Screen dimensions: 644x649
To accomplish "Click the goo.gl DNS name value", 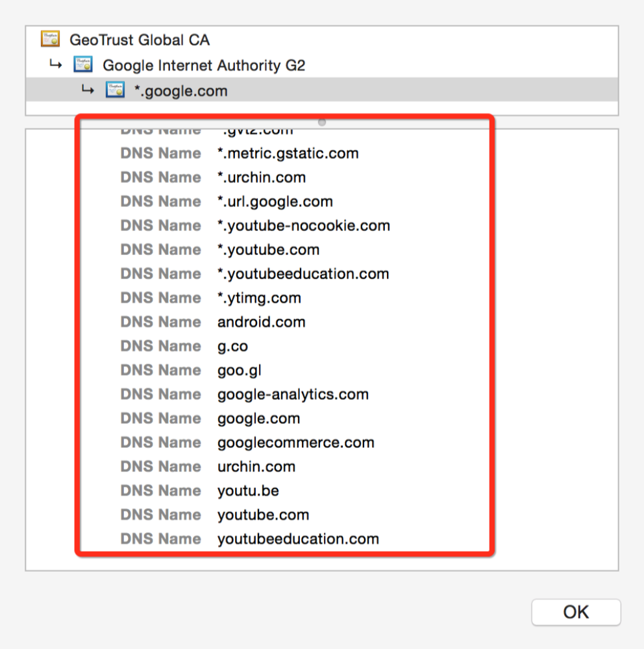I will coord(240,371).
